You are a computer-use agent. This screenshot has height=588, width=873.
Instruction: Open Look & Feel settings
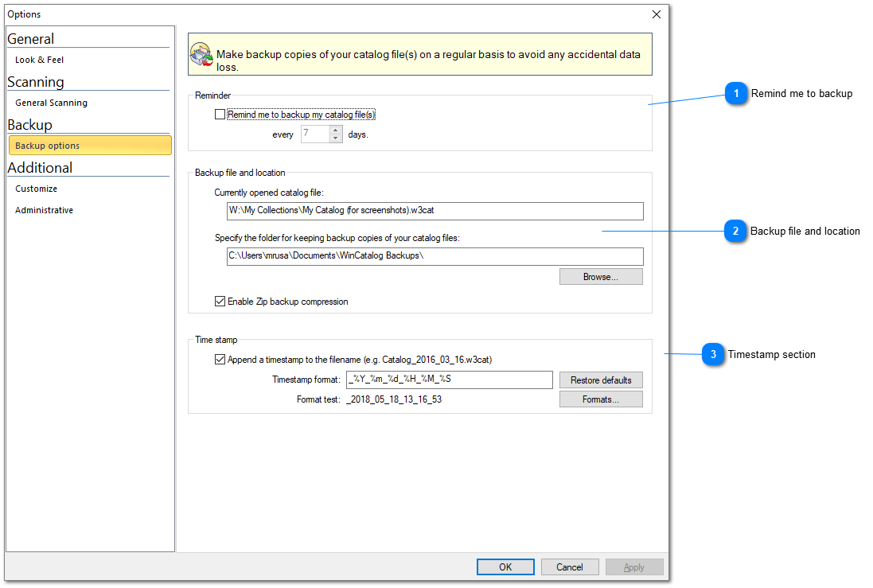(x=38, y=59)
